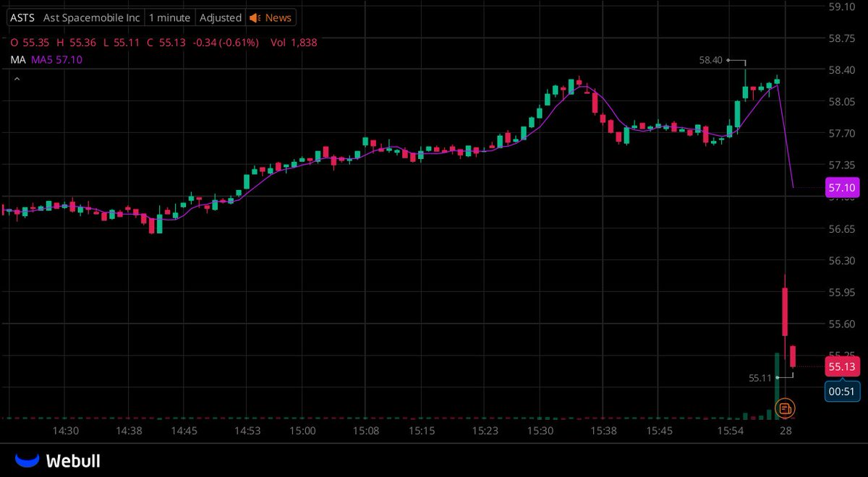Image resolution: width=868 pixels, height=477 pixels.
Task: Click the 58.40 high price marker
Action: coord(710,61)
